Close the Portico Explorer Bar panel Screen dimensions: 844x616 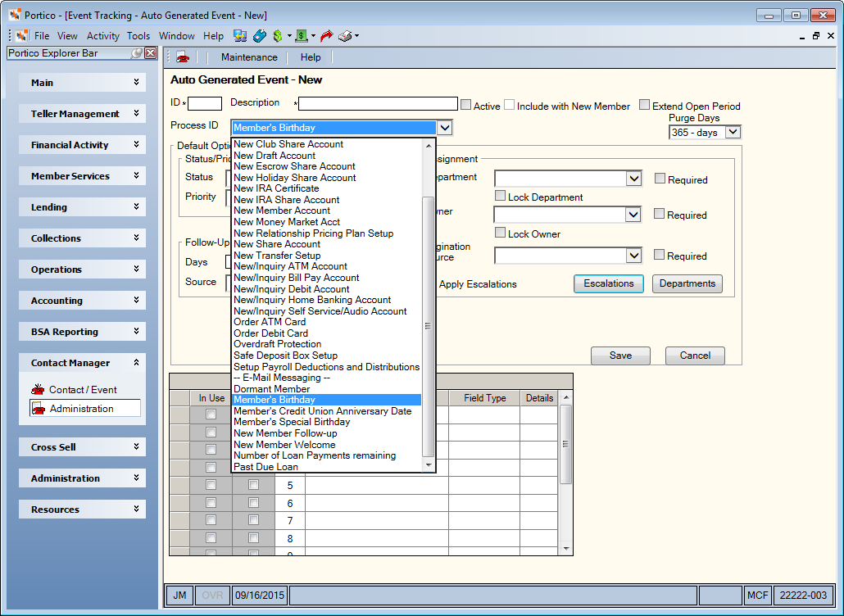(x=151, y=52)
